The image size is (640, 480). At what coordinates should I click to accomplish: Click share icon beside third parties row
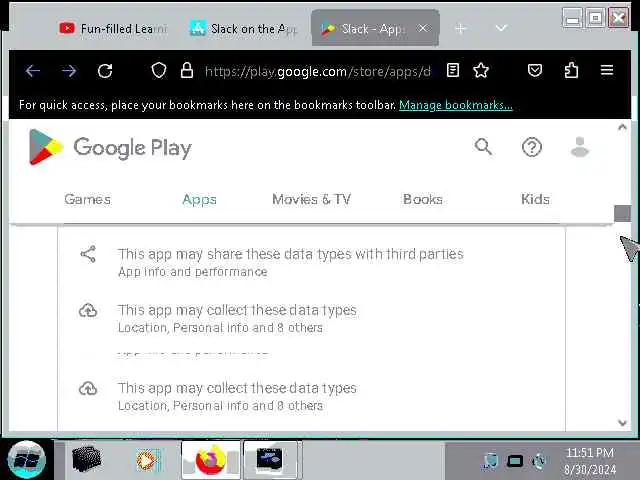(88, 254)
